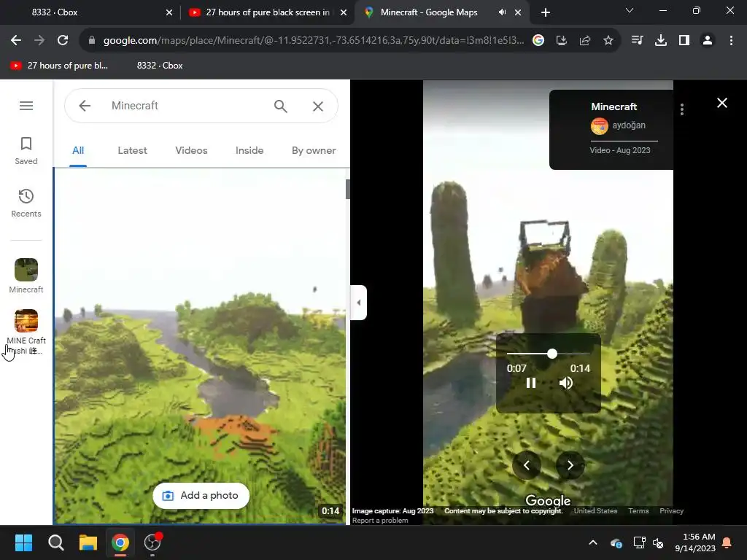Viewport: 747px width, 560px height.
Task: Open Windows taskbar search
Action: point(55,542)
